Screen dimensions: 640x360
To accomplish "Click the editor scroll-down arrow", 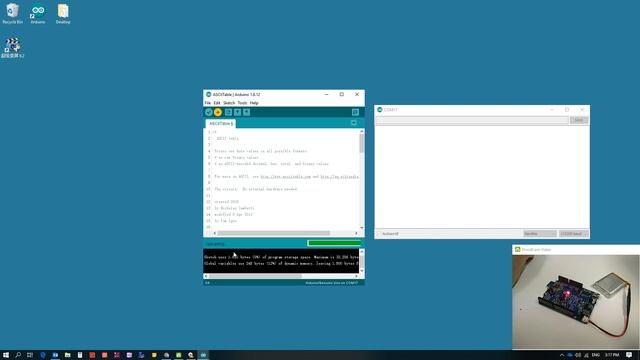I will (x=362, y=228).
